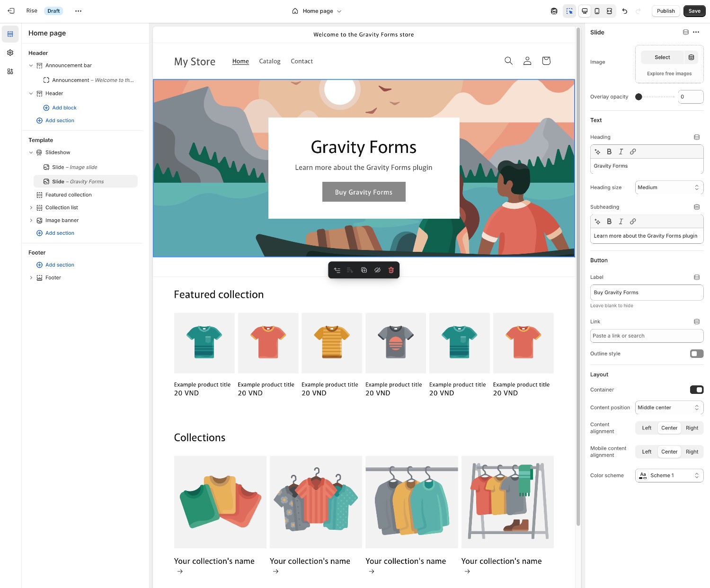Apply bold in Subheading editor
Image resolution: width=710 pixels, height=588 pixels.
coord(609,222)
